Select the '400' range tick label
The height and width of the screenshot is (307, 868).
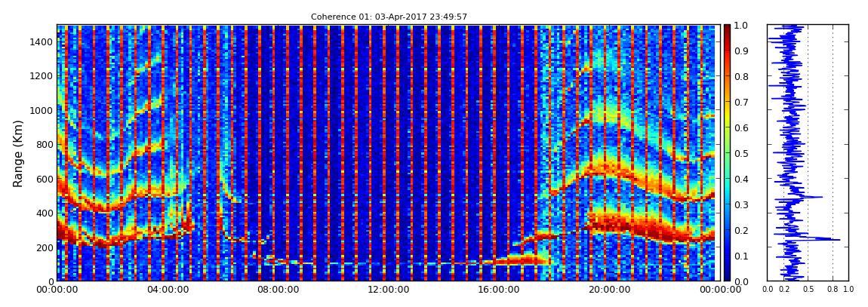coord(45,213)
